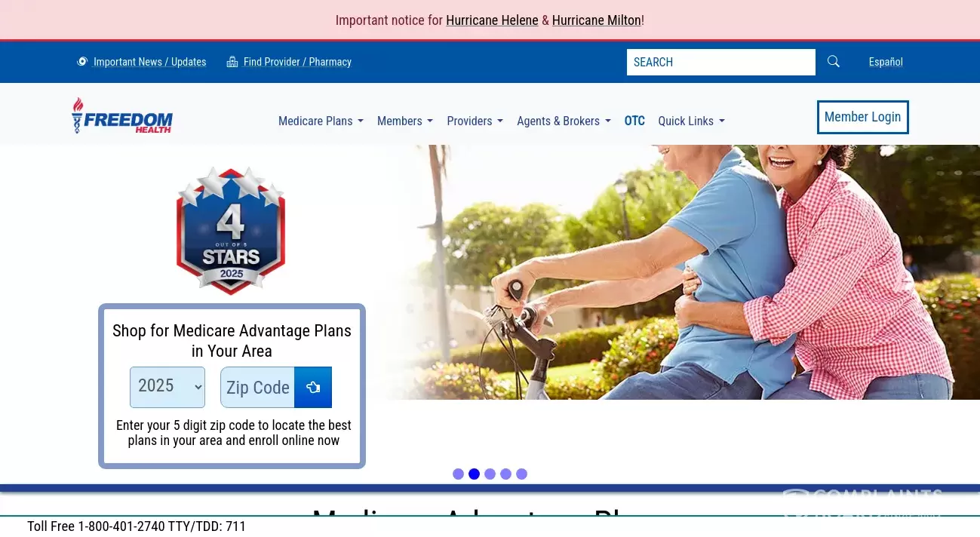Open the Agents & Brokers menu
980x537 pixels.
click(x=564, y=121)
